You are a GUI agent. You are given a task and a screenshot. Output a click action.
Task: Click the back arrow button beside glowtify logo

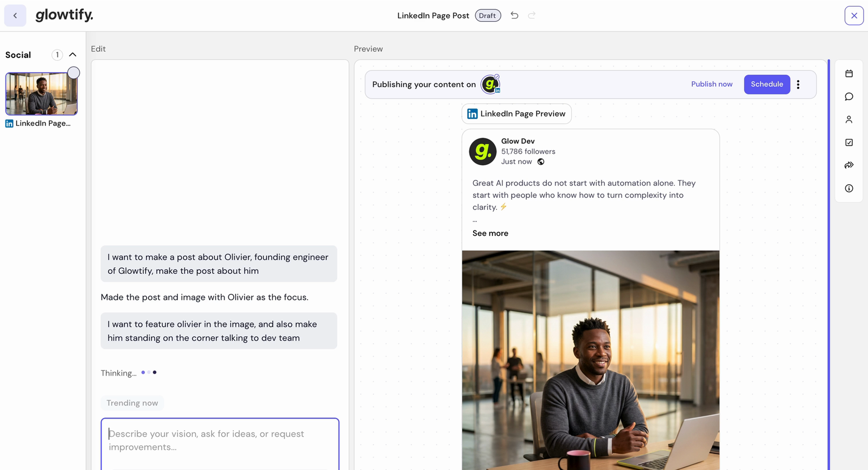point(15,16)
